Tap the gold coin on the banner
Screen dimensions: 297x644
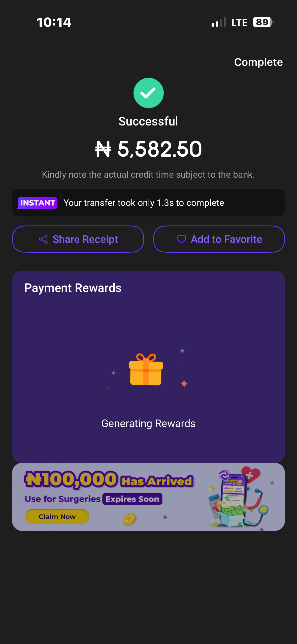pos(129,519)
